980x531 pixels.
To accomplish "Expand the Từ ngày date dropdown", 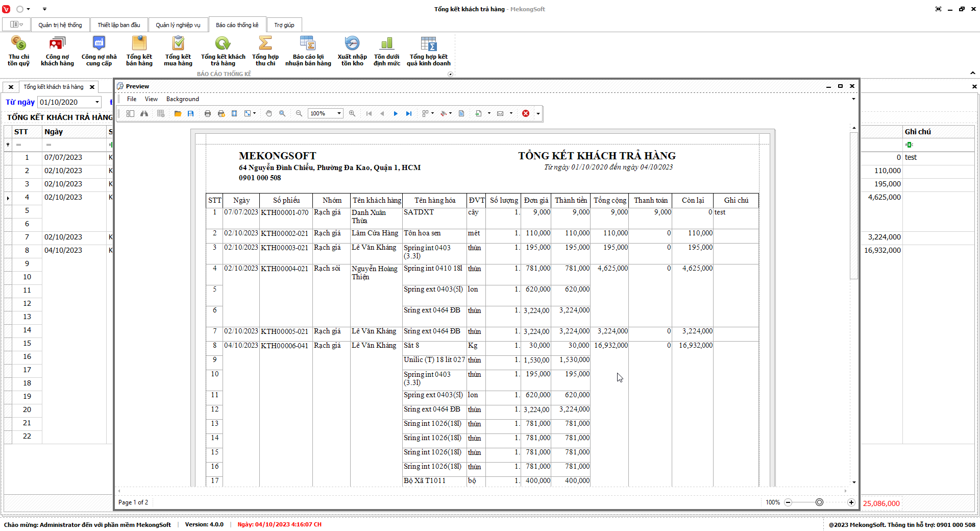I will click(x=97, y=102).
